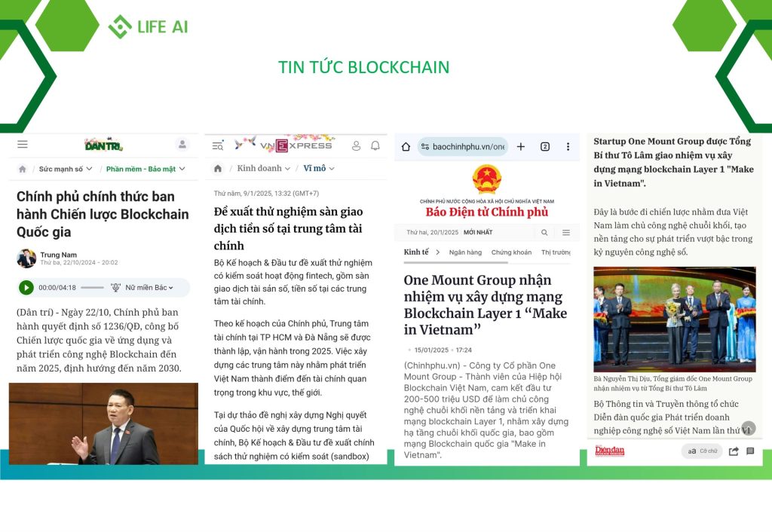The height and width of the screenshot is (532, 772).
Task: Open the Nữ miền Bắc voice dropdown
Action: pos(149,287)
